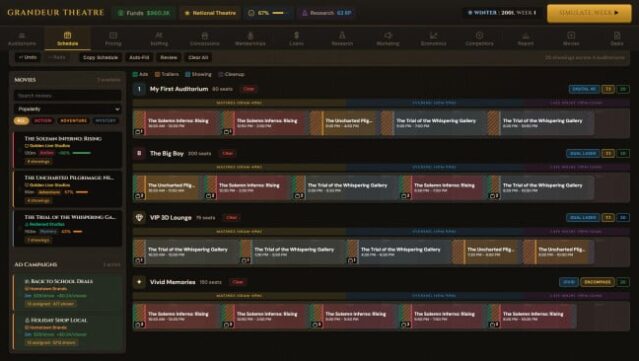Click the Schedule calendar icon
The image size is (639, 361).
tap(68, 35)
